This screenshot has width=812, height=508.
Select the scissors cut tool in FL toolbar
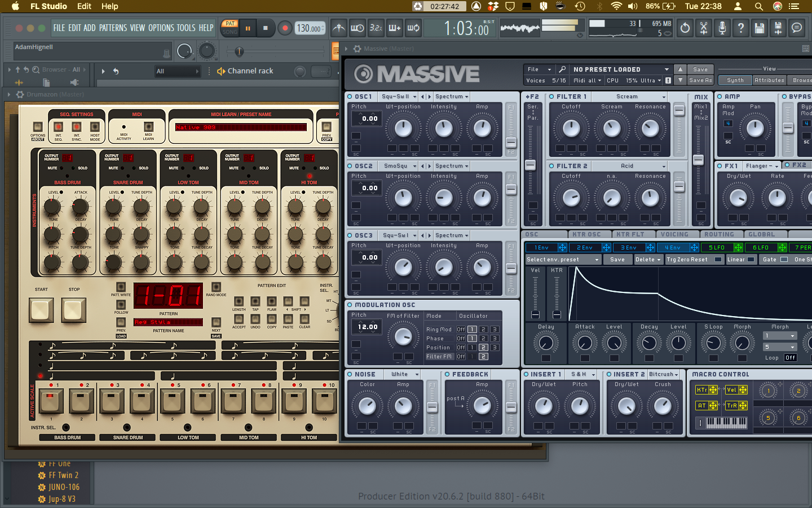tap(703, 28)
